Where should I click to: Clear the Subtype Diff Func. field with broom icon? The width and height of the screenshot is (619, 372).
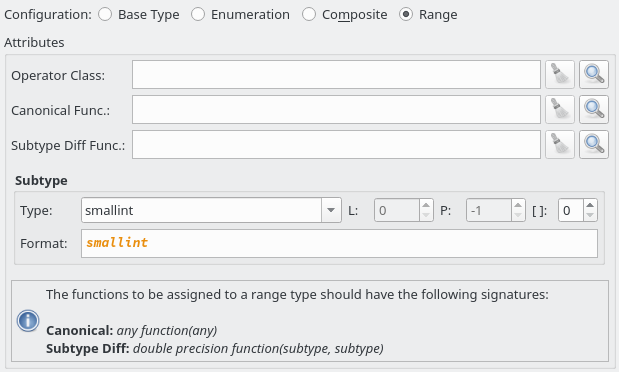tap(560, 145)
